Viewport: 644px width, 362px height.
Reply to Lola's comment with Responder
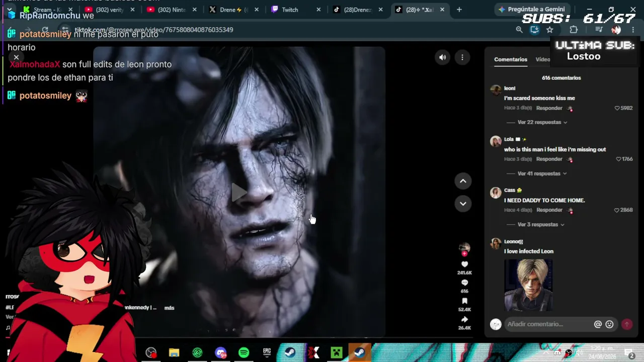coord(549,159)
